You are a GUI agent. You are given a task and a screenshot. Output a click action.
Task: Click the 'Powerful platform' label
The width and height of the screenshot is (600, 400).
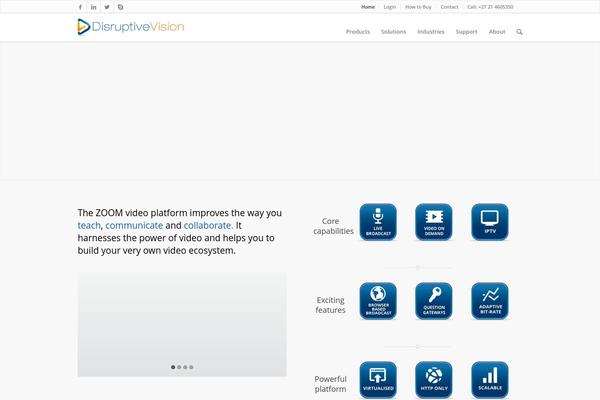pos(330,384)
